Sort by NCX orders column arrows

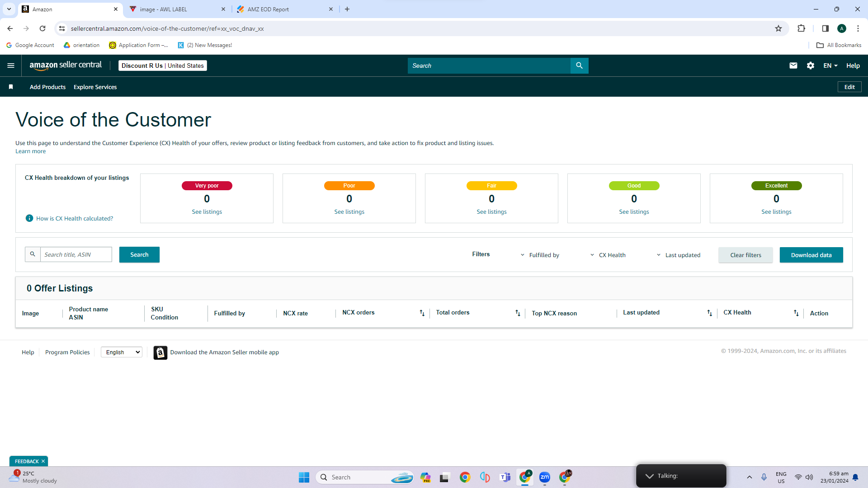[x=422, y=313]
